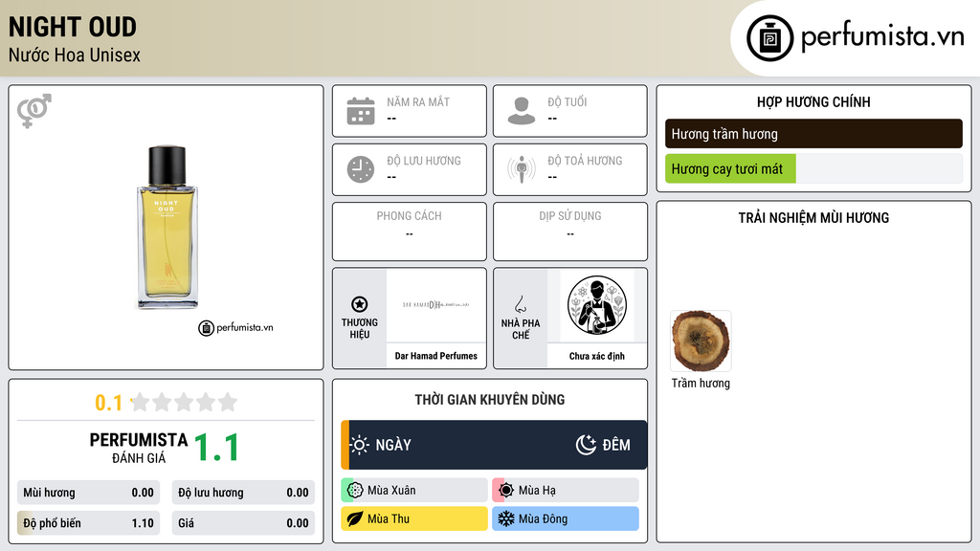Click the Trầm hương wood note image
980x551 pixels.
(x=701, y=342)
